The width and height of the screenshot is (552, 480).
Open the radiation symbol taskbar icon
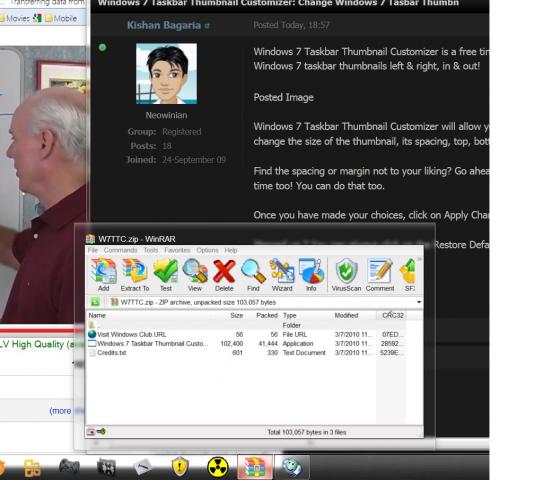[218, 467]
